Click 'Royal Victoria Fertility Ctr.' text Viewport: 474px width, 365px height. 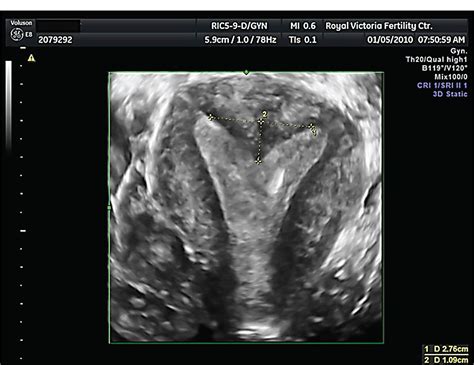click(x=379, y=26)
